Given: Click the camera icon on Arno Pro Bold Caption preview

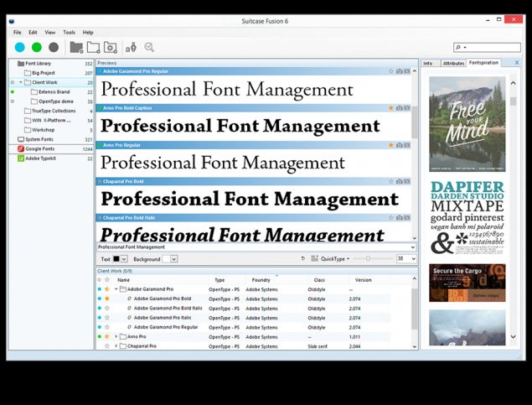Looking at the screenshot, I should [400, 108].
